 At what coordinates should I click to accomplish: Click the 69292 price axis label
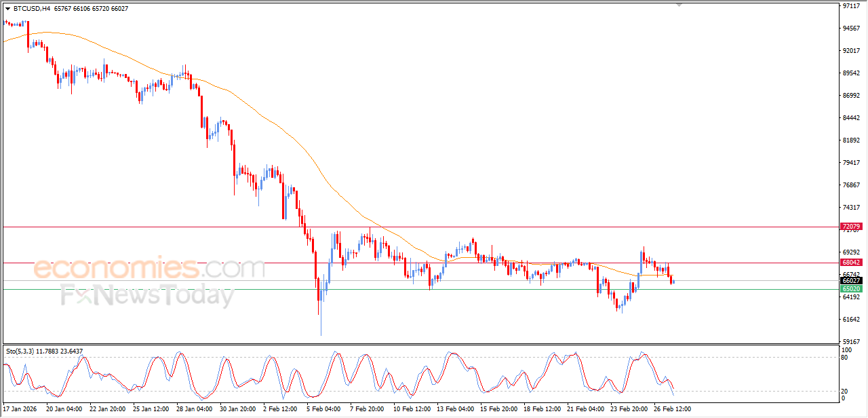tap(852, 252)
